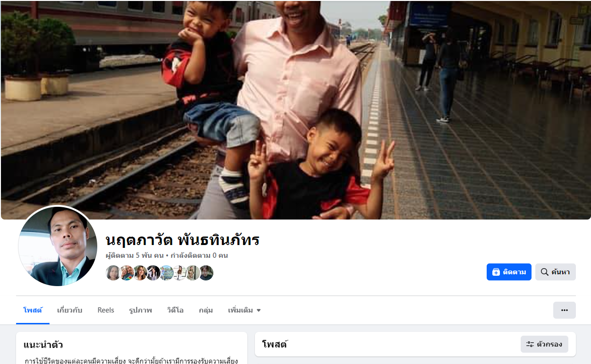Click the profile name นฤตภาวัต พันธทินภัทร

point(182,240)
